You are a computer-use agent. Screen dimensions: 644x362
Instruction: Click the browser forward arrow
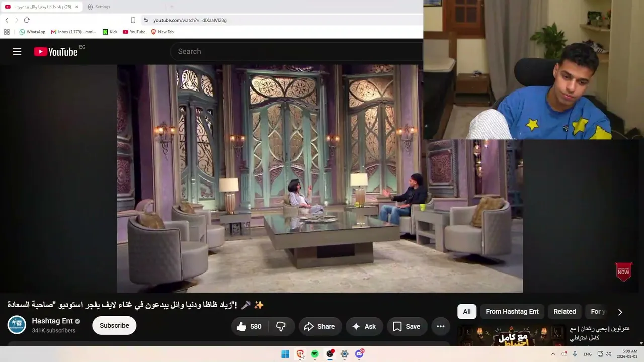pyautogui.click(x=17, y=20)
